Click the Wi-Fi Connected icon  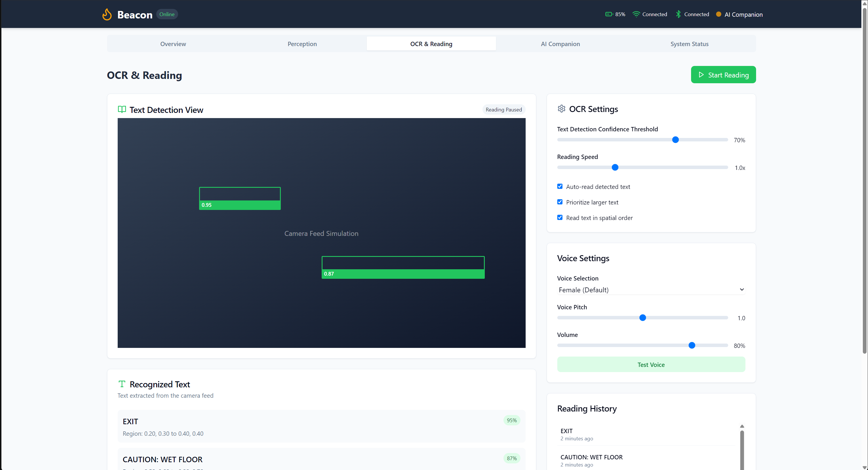point(636,14)
